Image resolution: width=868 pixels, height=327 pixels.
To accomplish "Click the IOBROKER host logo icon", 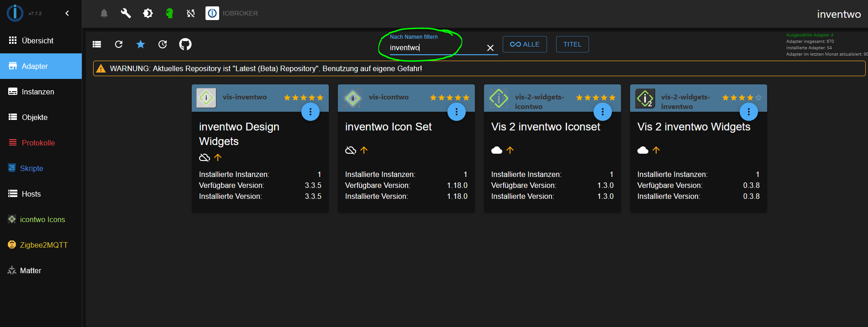I will click(212, 13).
